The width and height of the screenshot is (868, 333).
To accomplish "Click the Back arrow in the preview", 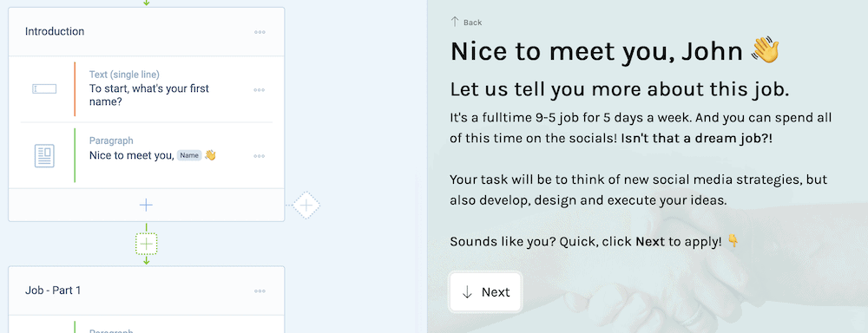I will (455, 22).
